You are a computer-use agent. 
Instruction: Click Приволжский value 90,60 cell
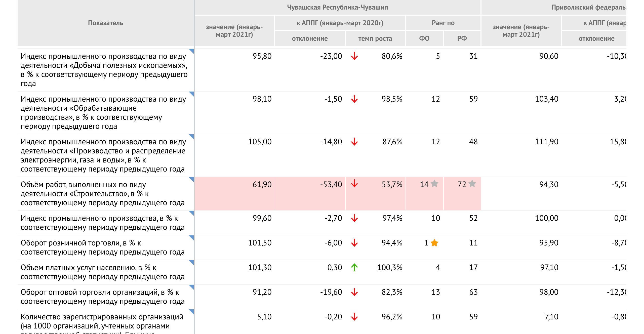(x=521, y=70)
